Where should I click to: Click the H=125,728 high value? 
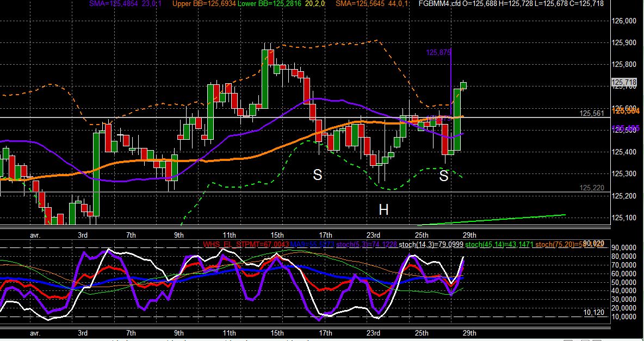click(516, 3)
